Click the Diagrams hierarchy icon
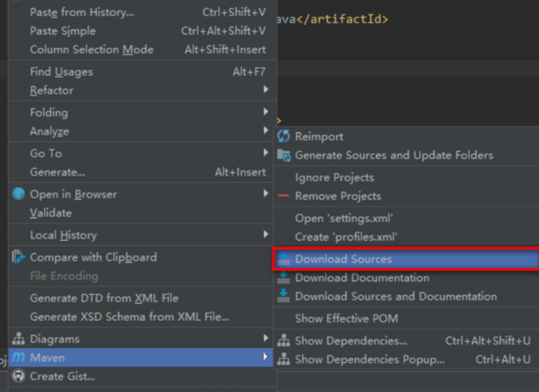This screenshot has width=539, height=392. [19, 339]
